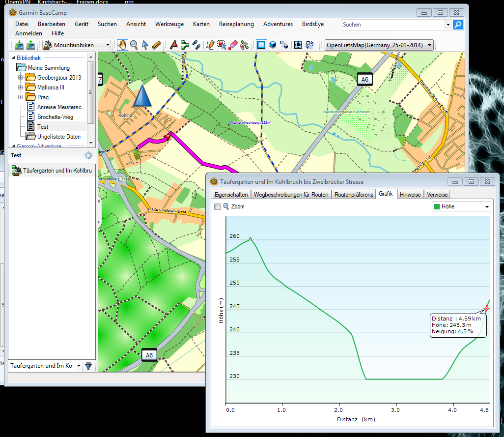Screen dimensions: 504x437
Task: Expand the Mallorca III folder
Action: pyautogui.click(x=20, y=87)
